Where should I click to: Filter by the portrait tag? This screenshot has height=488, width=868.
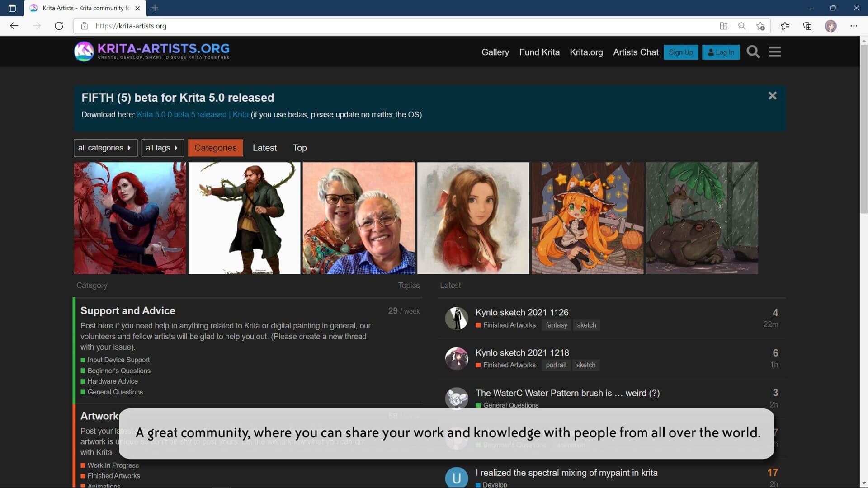click(556, 365)
